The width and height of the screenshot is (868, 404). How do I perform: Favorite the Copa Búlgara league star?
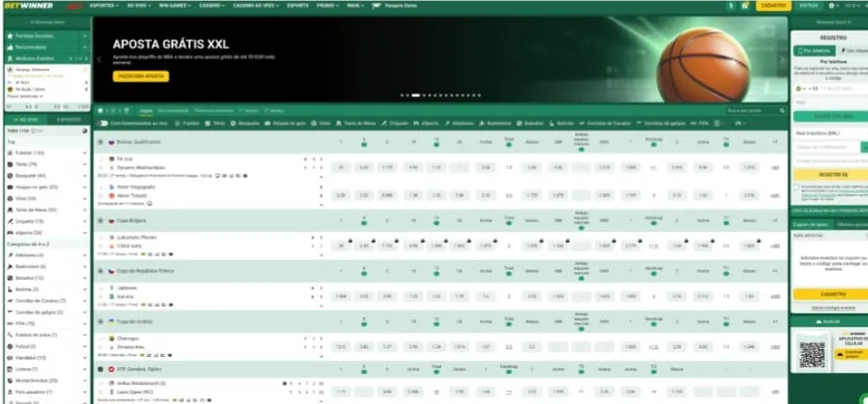coord(101,220)
